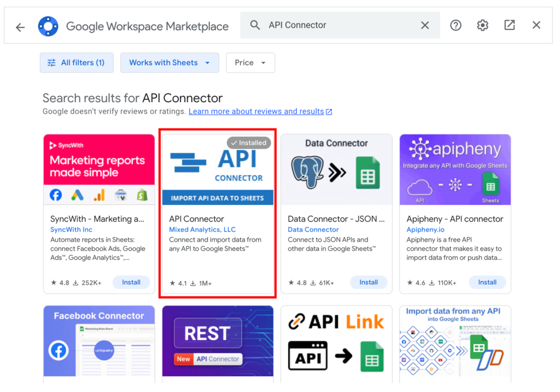Click the magnifier search icon

pos(255,25)
